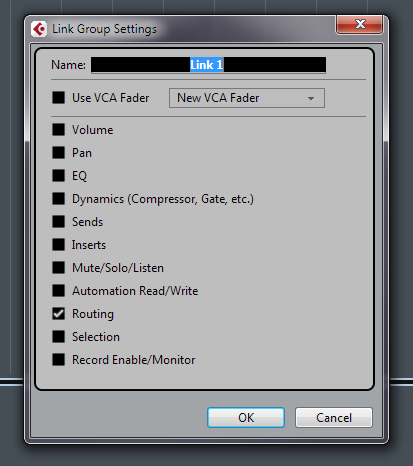The height and width of the screenshot is (466, 413).
Task: Click the Cancel button
Action: 334,417
